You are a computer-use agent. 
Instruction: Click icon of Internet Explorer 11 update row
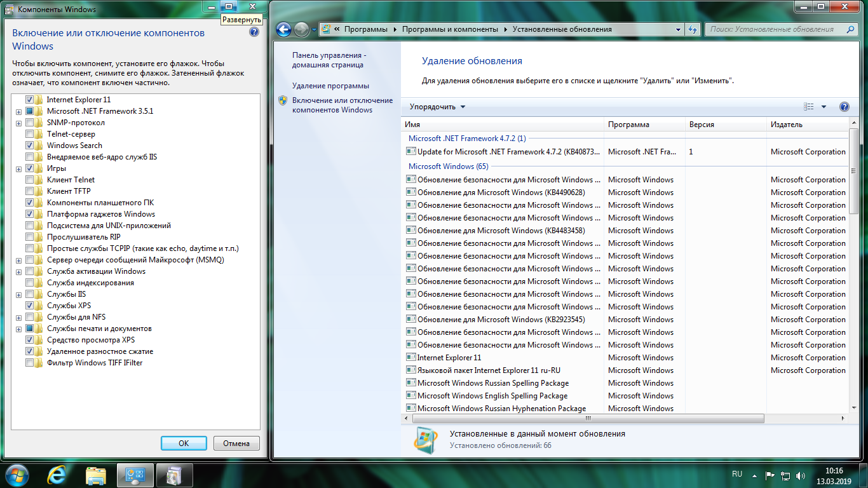click(x=410, y=358)
